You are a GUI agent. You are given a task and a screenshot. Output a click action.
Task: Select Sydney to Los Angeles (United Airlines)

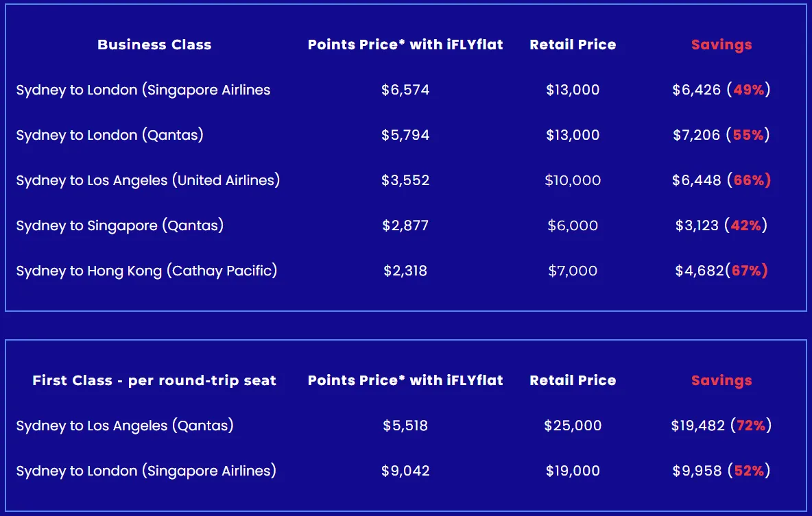coord(148,180)
